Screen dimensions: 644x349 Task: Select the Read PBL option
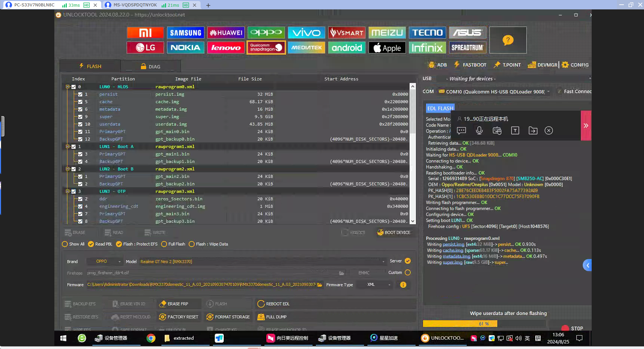[x=100, y=244]
